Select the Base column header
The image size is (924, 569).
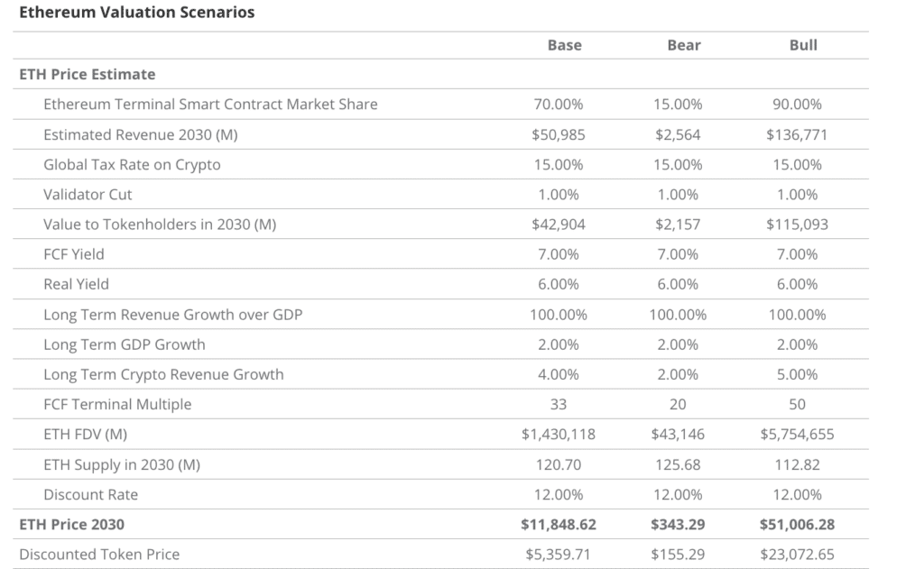tap(564, 45)
